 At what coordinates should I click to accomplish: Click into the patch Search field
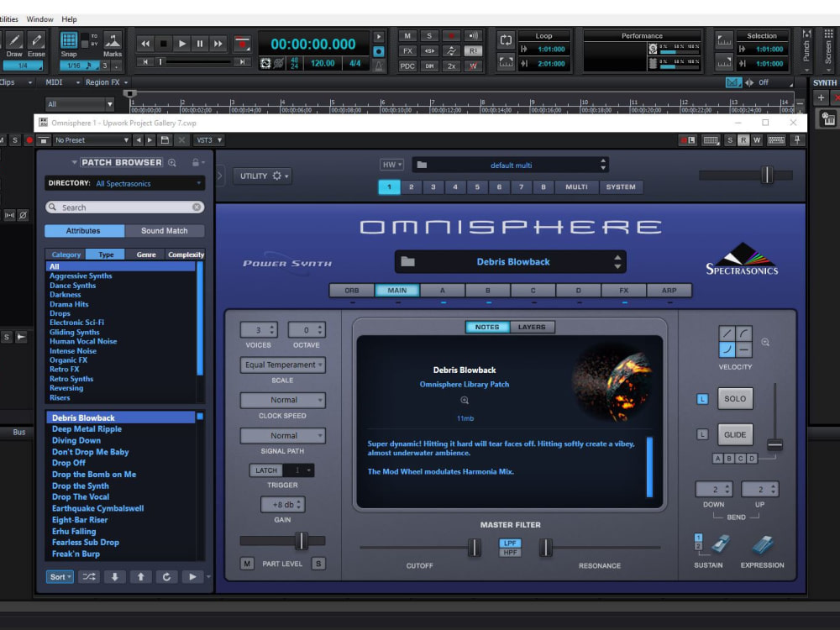(125, 207)
